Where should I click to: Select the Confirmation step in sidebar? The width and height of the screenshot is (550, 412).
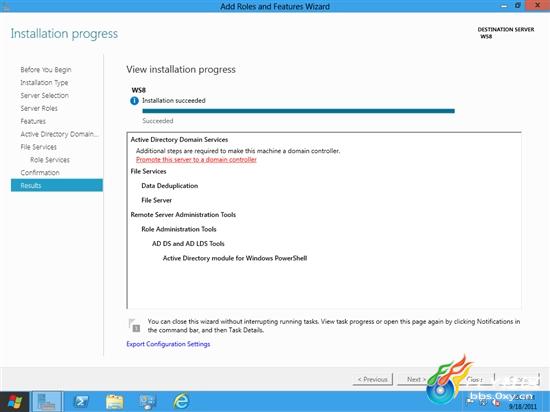point(40,173)
